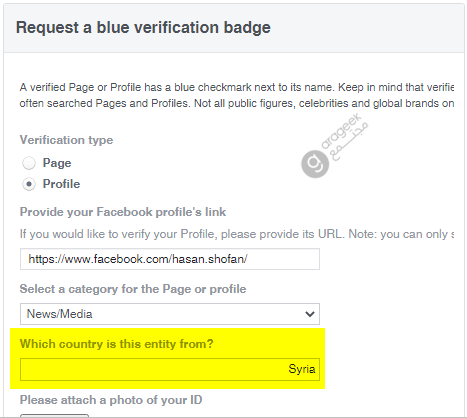Open the News/Media category dropdown
This screenshot has height=418, width=467.
click(x=170, y=314)
